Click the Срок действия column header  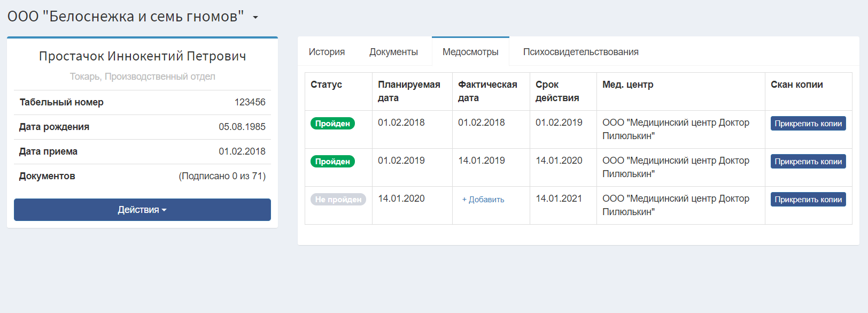pyautogui.click(x=557, y=91)
